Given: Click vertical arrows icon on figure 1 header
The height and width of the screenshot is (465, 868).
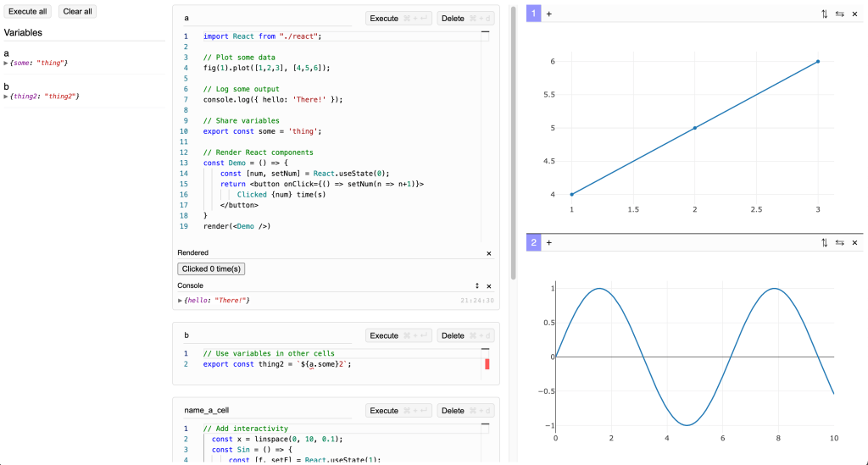Looking at the screenshot, I should coord(824,14).
